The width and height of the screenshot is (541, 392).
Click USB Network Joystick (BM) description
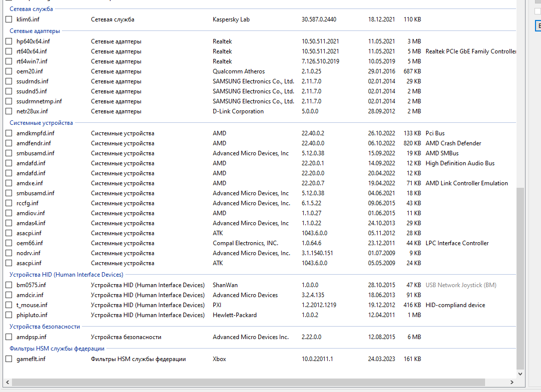461,285
